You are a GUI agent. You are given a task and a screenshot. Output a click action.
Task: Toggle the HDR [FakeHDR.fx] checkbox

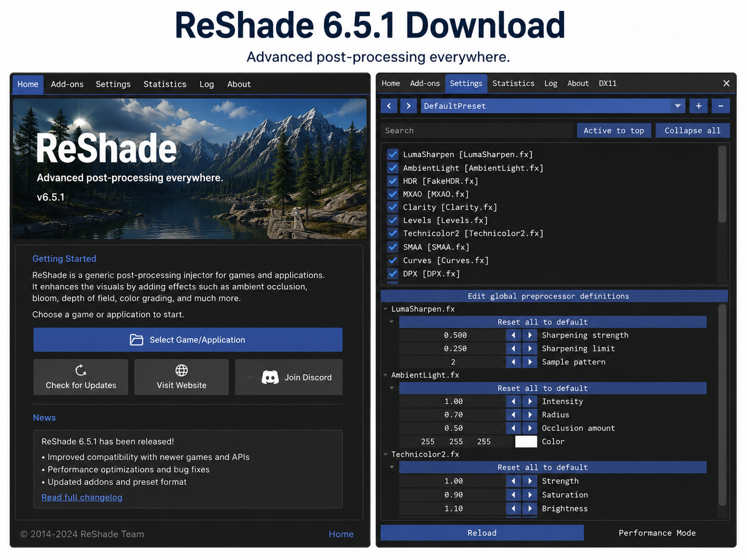pos(393,181)
